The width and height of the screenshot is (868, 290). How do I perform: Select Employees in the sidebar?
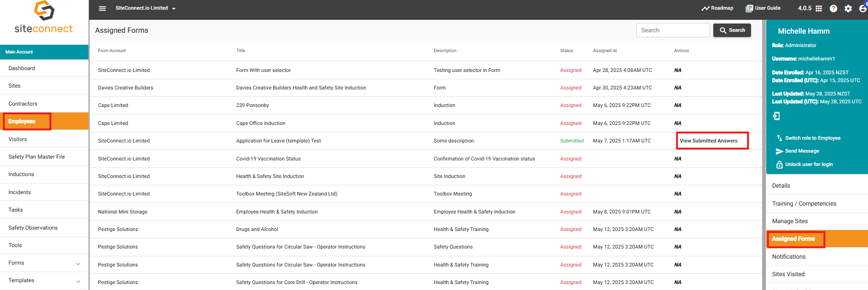(x=44, y=121)
